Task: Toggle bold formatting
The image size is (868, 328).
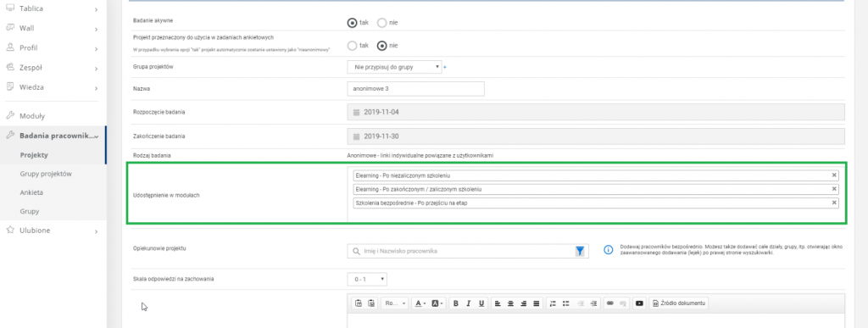Action: coord(455,303)
